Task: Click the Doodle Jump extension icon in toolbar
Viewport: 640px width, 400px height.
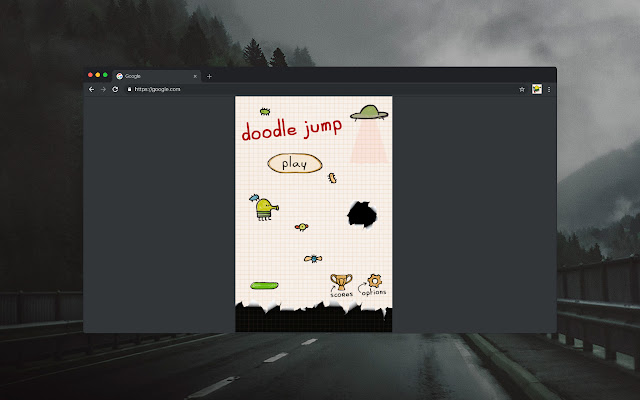Action: pos(537,89)
